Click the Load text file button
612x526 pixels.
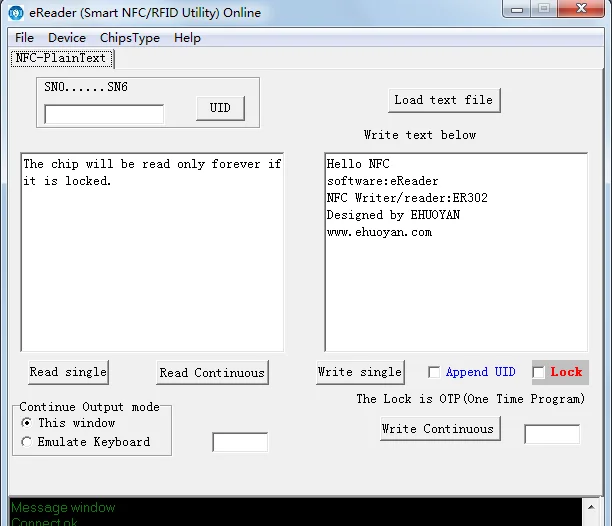click(444, 100)
